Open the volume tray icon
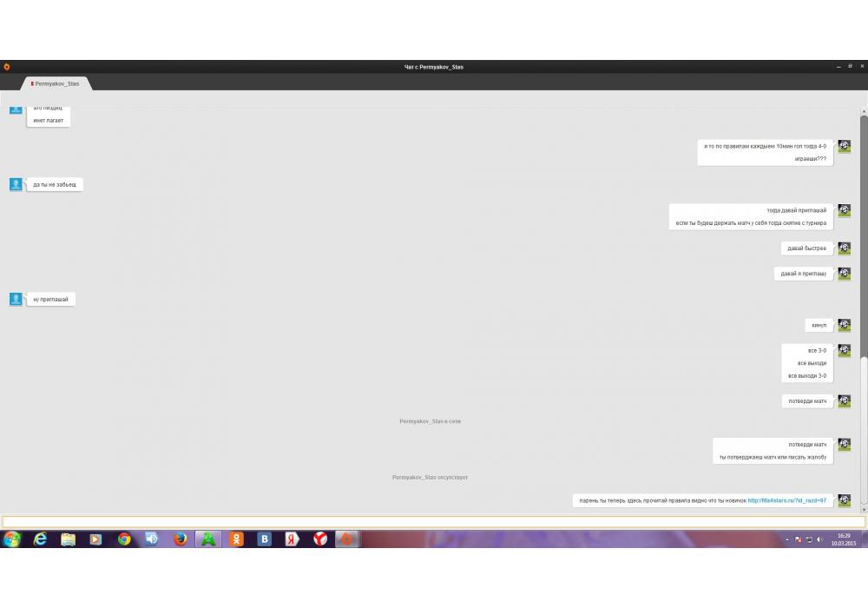Image resolution: width=868 pixels, height=608 pixels. click(x=819, y=539)
